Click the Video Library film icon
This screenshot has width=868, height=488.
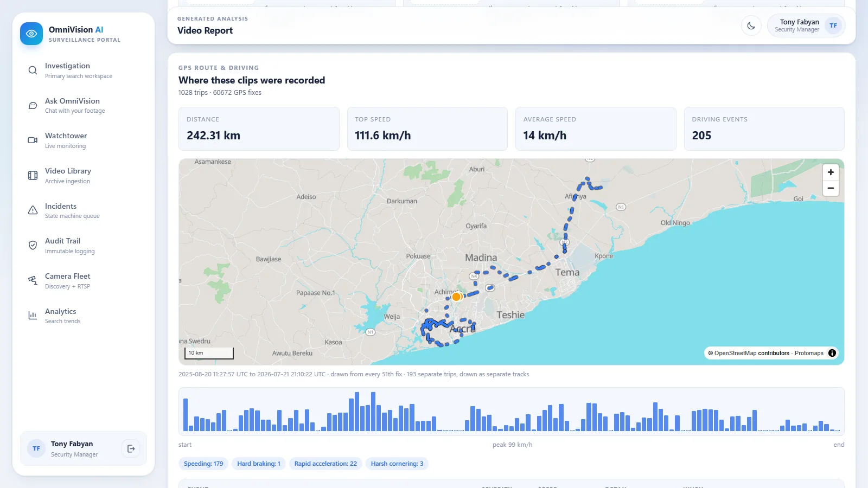[x=33, y=175]
